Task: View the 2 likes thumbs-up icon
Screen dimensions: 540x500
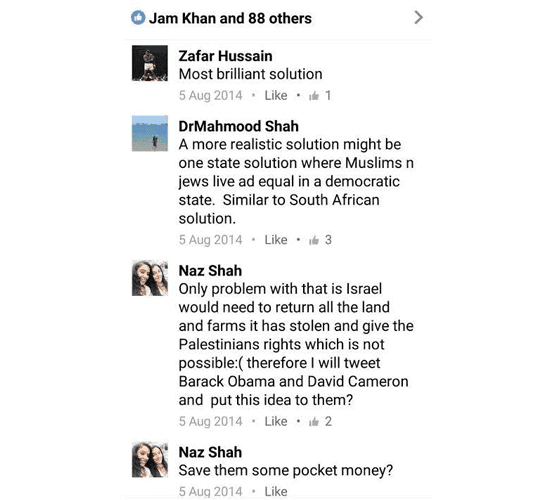Action: pyautogui.click(x=314, y=421)
